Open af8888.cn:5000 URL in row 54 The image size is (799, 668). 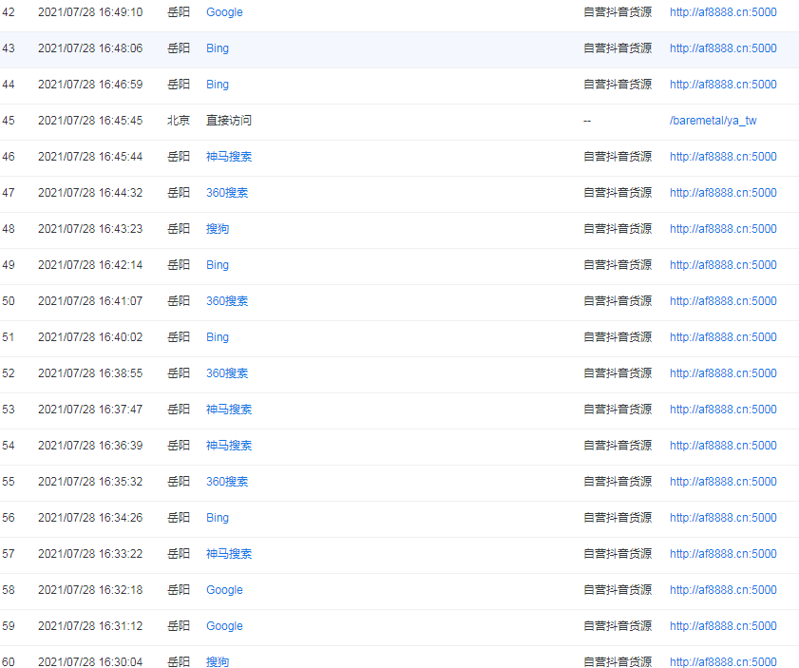pos(723,446)
